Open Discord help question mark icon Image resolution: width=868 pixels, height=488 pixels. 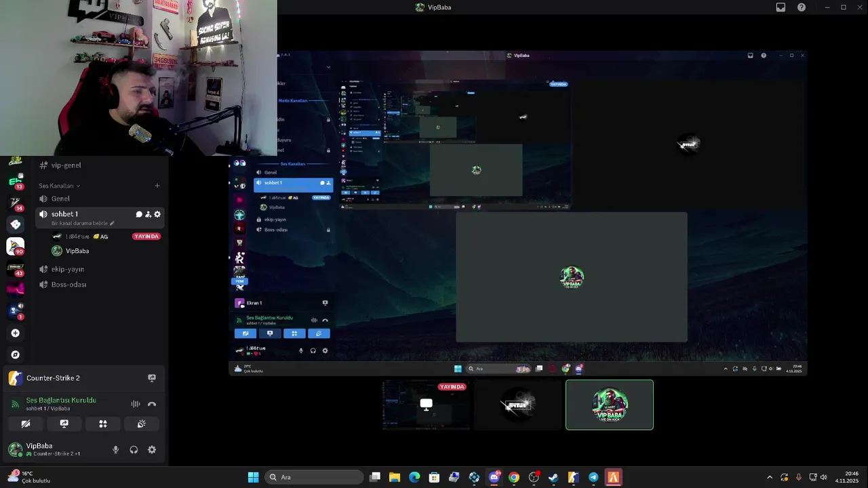click(802, 7)
